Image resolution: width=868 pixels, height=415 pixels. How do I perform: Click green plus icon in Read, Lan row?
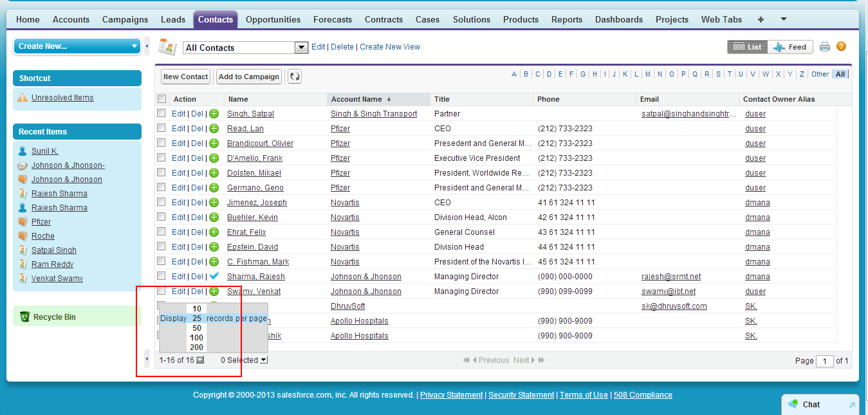coord(214,129)
